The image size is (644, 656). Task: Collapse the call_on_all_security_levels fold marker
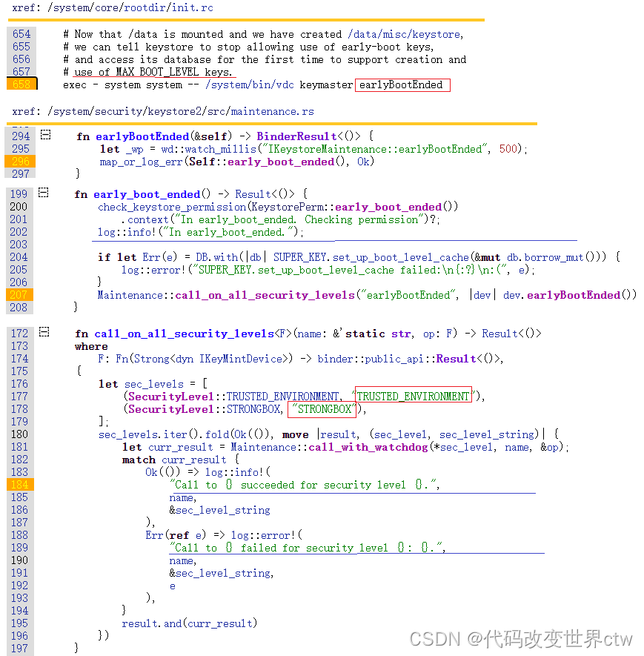click(44, 332)
